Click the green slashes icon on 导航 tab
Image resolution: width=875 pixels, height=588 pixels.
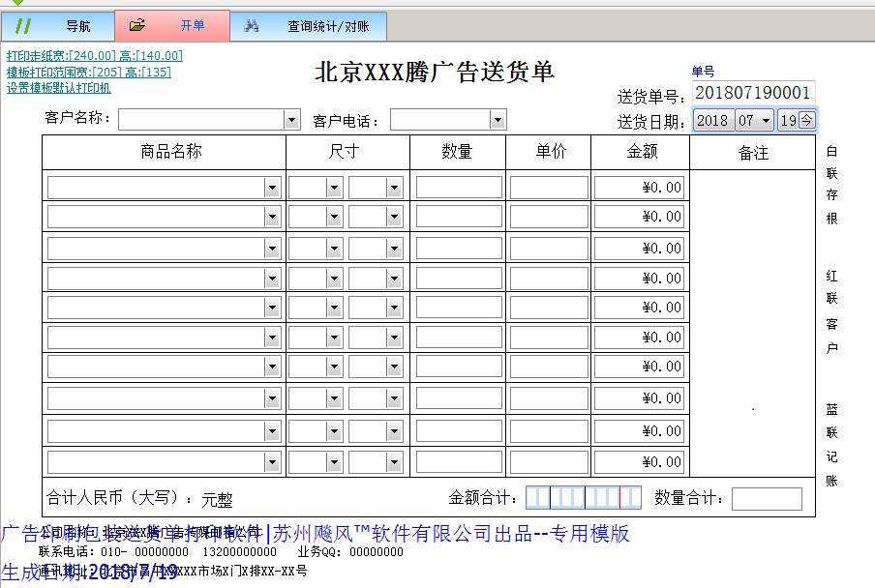24,26
